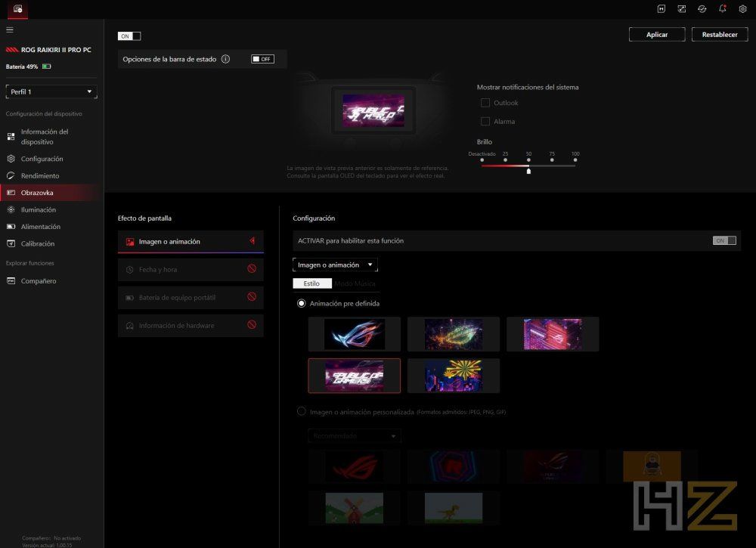756x548 pixels.
Task: Select Batería de equipo portátil effect
Action: click(191, 297)
